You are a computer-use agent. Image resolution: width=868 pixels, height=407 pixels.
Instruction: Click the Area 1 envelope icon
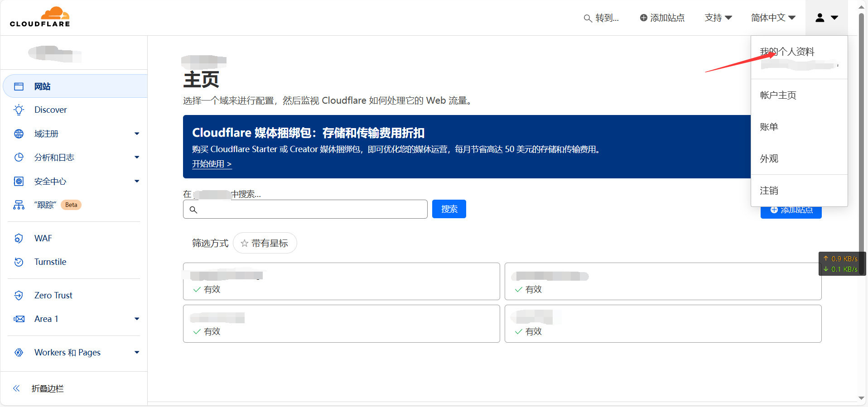pyautogui.click(x=19, y=319)
